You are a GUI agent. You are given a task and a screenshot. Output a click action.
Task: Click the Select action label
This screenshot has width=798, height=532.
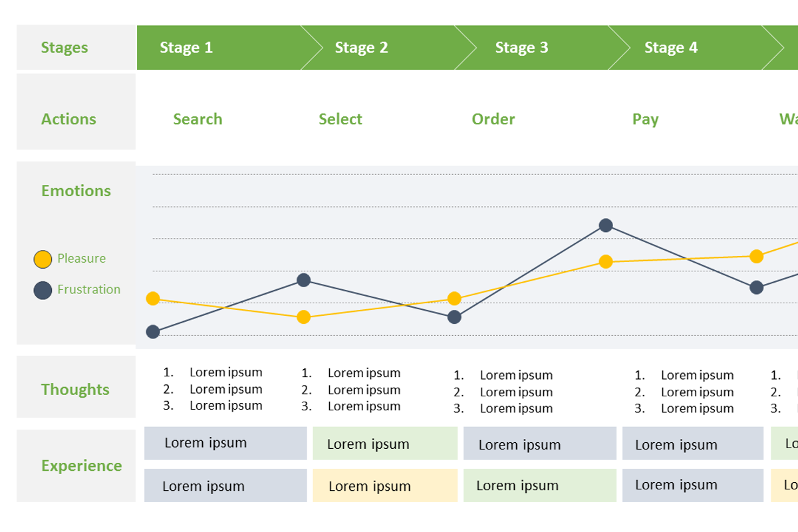[340, 119]
